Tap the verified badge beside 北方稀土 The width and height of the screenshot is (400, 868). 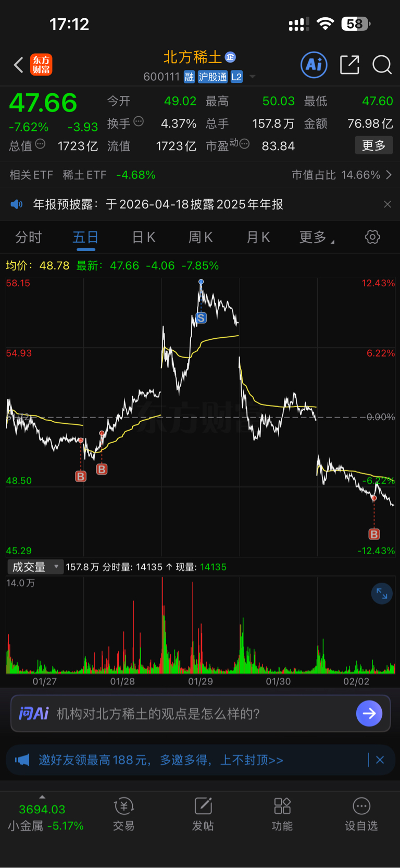click(230, 57)
